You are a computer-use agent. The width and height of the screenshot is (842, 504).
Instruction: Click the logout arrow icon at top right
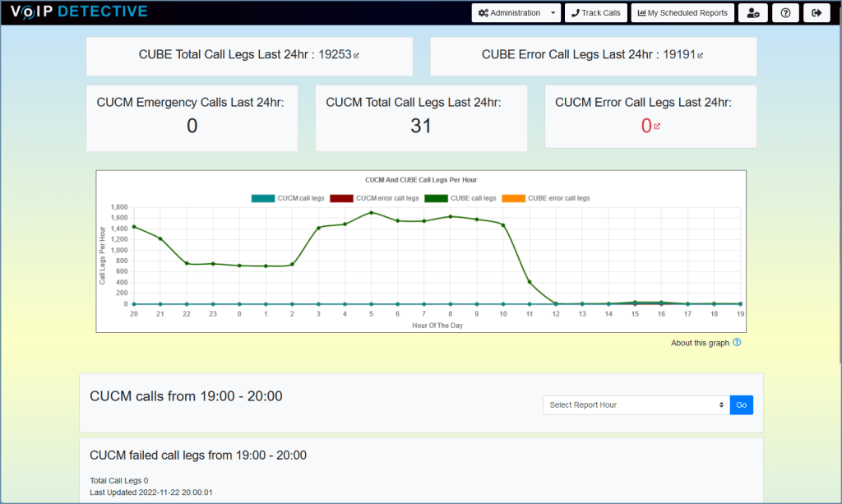[816, 12]
